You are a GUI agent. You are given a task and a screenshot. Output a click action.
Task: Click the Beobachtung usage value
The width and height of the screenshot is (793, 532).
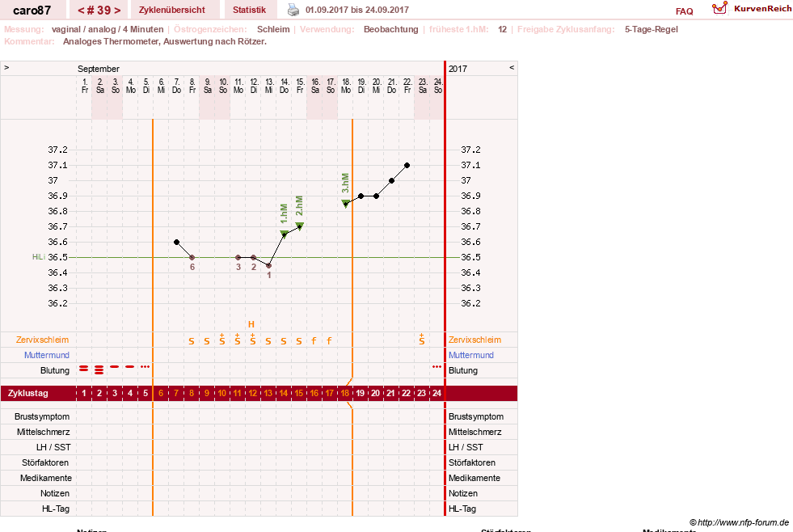[391, 29]
